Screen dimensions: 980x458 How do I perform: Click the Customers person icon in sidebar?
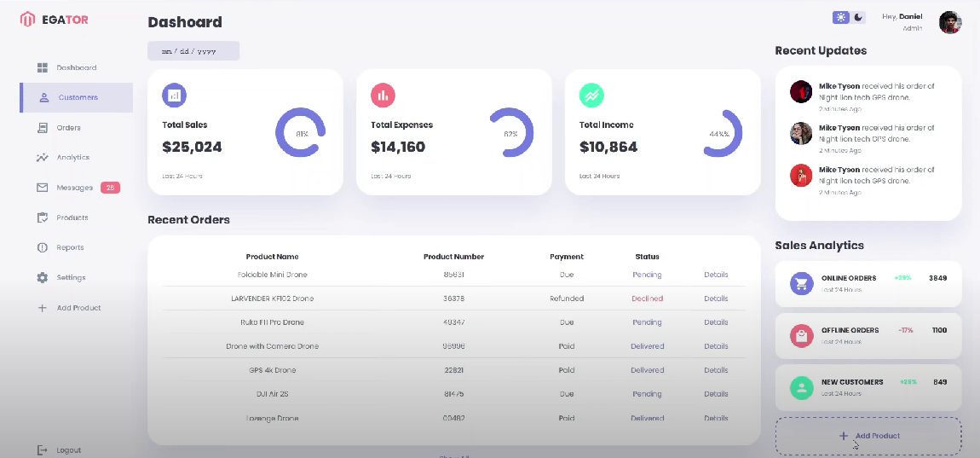[43, 97]
